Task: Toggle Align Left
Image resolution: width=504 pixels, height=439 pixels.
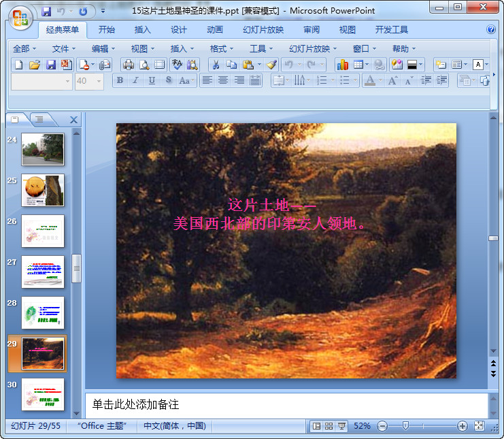Action: pos(207,80)
